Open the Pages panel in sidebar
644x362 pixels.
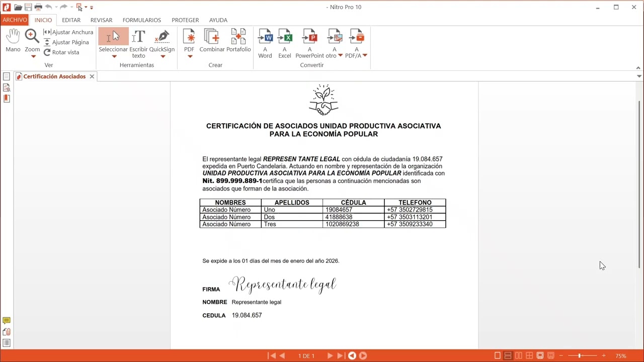[x=7, y=76]
